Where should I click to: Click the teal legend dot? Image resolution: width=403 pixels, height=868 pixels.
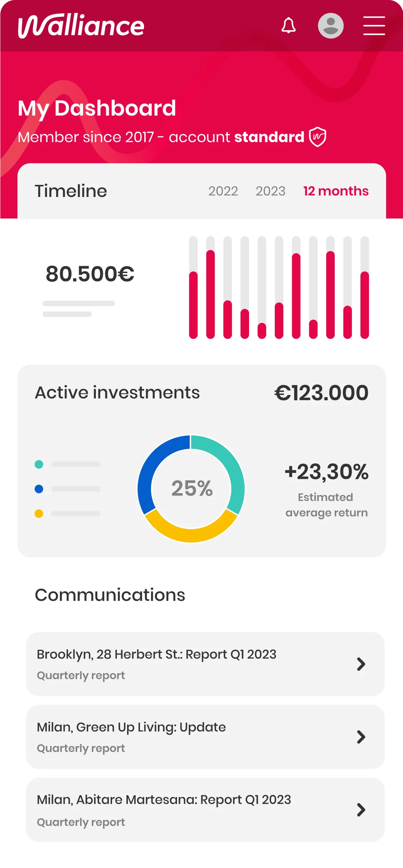click(x=39, y=465)
